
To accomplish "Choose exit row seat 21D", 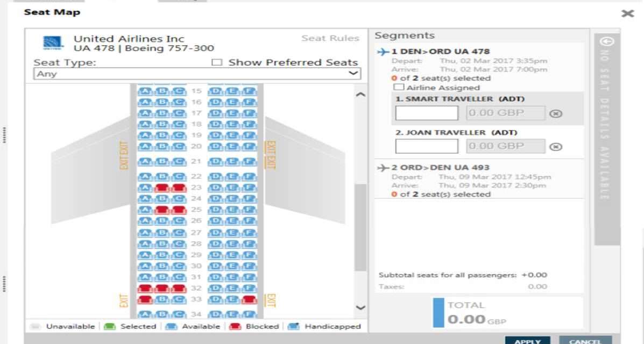I will coord(215,161).
